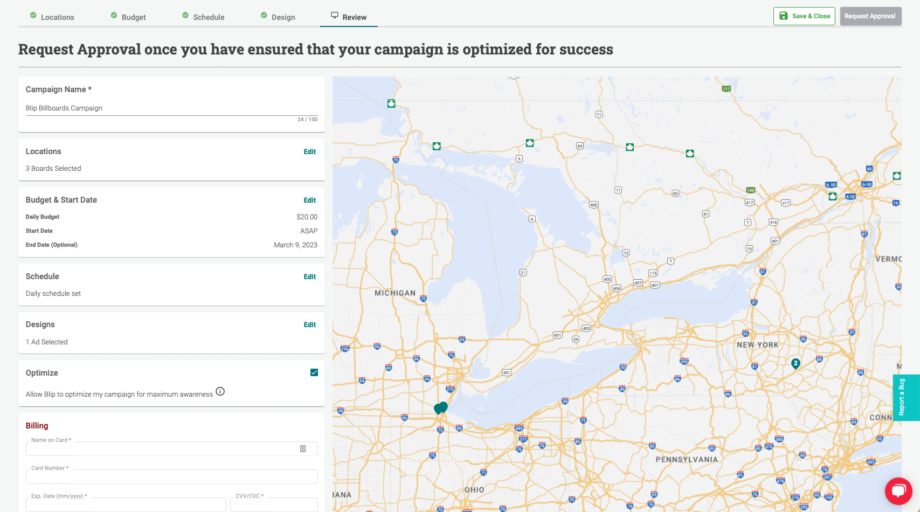The width and height of the screenshot is (920, 512).
Task: Uncheck the Optimize campaign checkbox
Action: 314,372
